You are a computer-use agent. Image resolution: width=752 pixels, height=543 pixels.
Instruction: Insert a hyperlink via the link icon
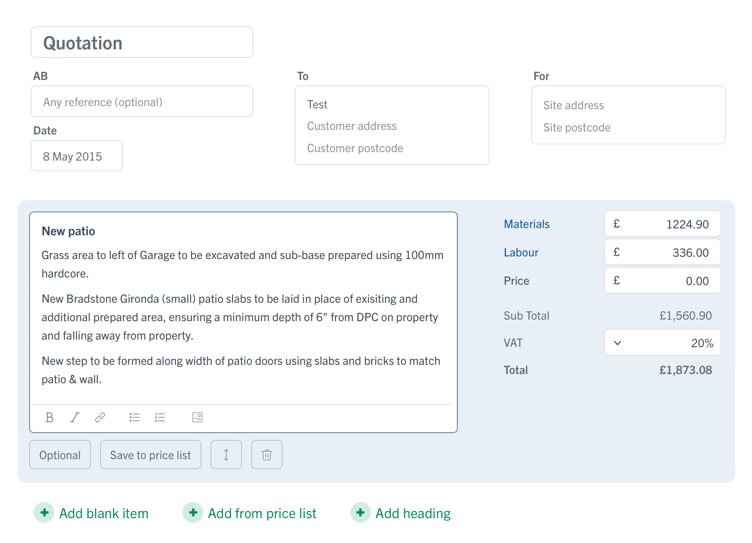point(100,417)
